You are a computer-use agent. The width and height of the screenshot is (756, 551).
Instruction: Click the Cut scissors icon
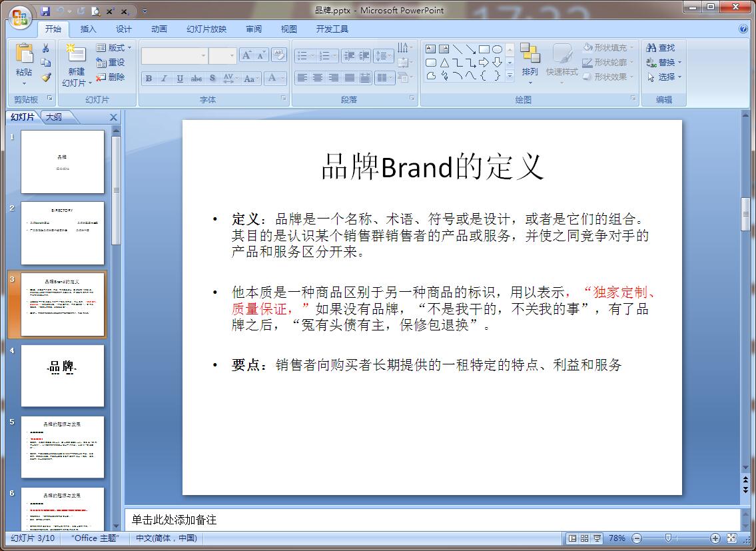pyautogui.click(x=46, y=48)
